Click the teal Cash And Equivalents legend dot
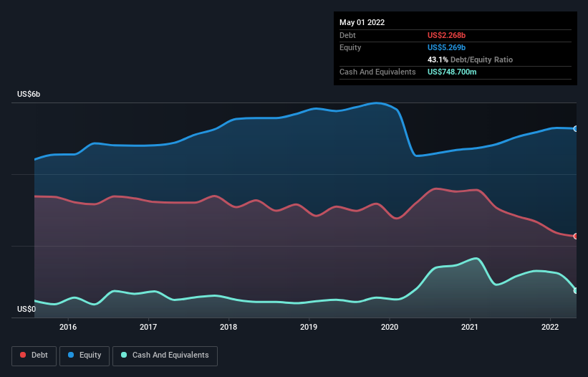 (124, 355)
